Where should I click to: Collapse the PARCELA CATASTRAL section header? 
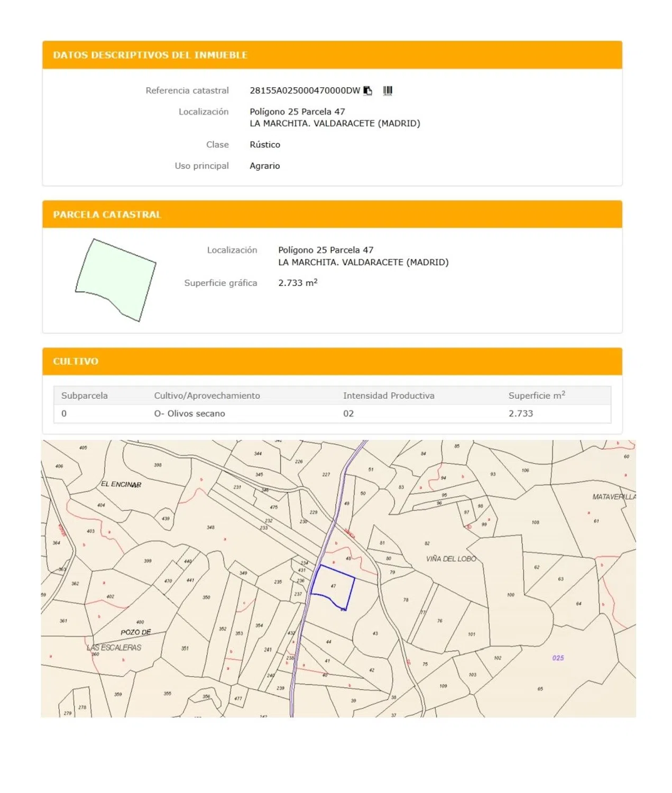pos(107,215)
